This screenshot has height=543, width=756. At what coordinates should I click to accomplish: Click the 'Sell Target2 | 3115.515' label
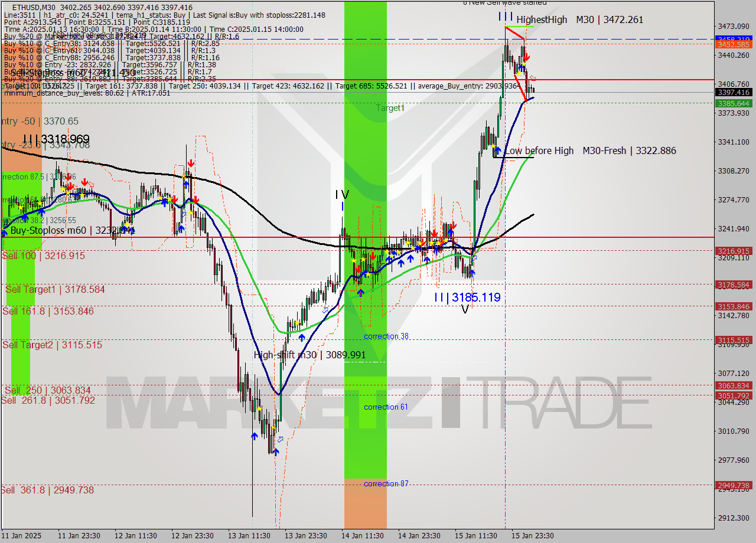pyautogui.click(x=52, y=345)
